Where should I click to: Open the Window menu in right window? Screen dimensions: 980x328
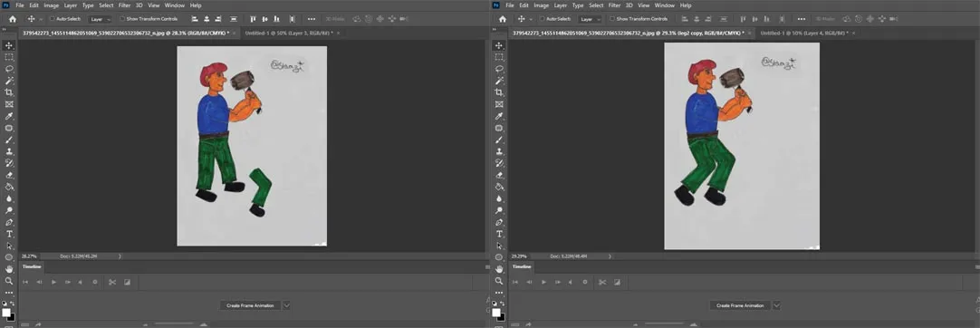click(x=665, y=5)
